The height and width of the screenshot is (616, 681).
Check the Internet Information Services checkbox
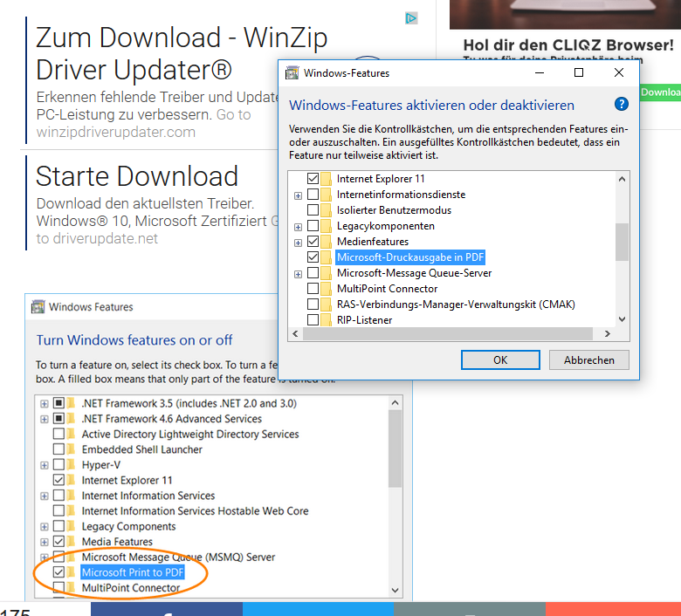click(x=58, y=496)
